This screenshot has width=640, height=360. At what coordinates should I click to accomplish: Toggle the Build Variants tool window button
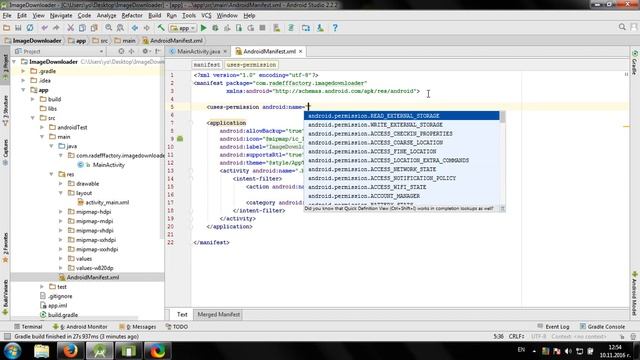pyautogui.click(x=5, y=298)
